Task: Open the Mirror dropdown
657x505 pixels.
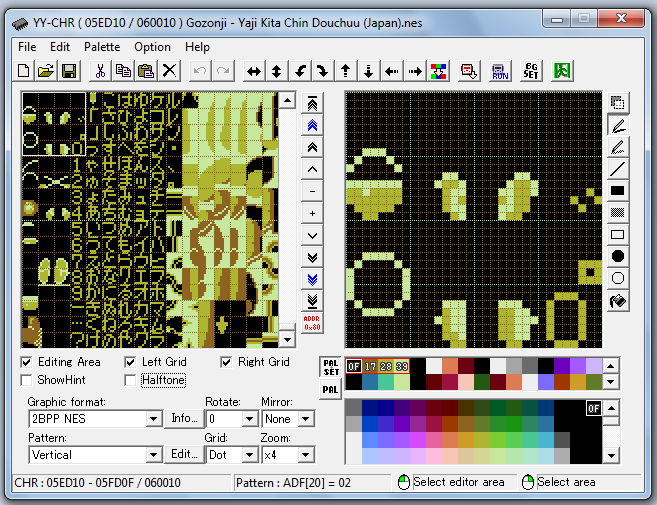Action: (305, 419)
